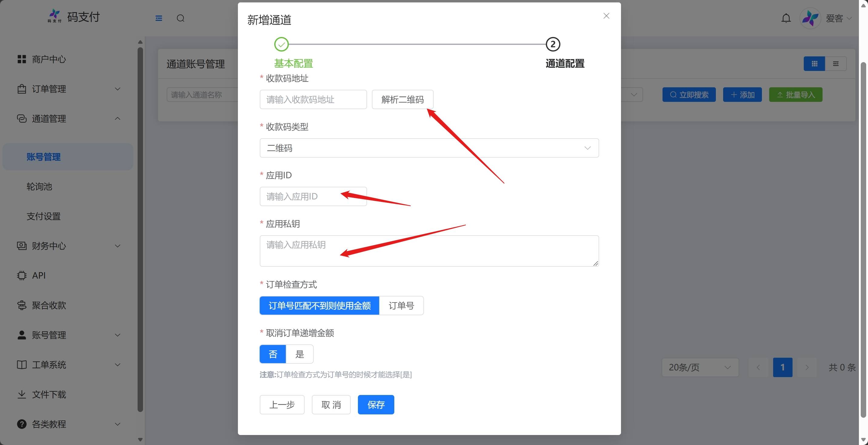Click the 财务中心 wallet icon

coord(22,246)
